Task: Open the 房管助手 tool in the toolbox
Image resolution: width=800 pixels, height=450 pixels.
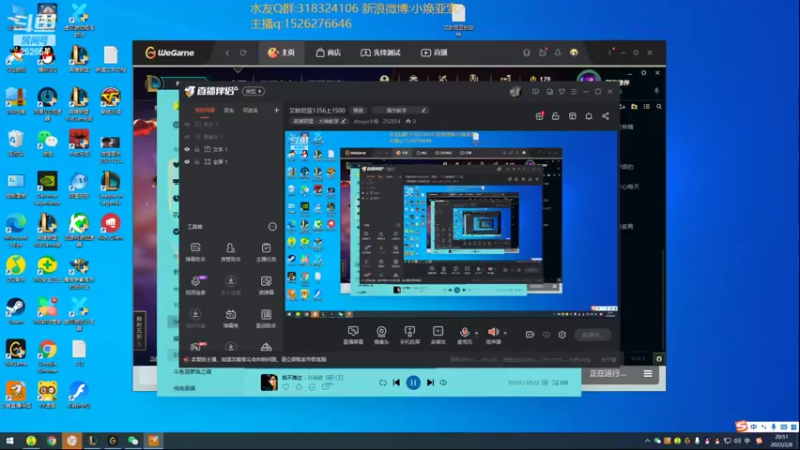Action: pyautogui.click(x=231, y=252)
